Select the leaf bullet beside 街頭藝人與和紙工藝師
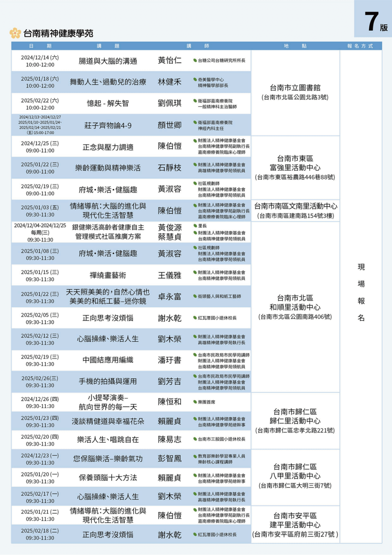 click(195, 296)
